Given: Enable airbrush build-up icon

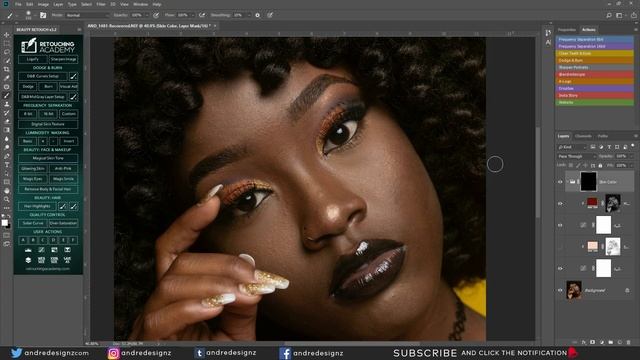Looking at the screenshot, I should click(x=202, y=15).
